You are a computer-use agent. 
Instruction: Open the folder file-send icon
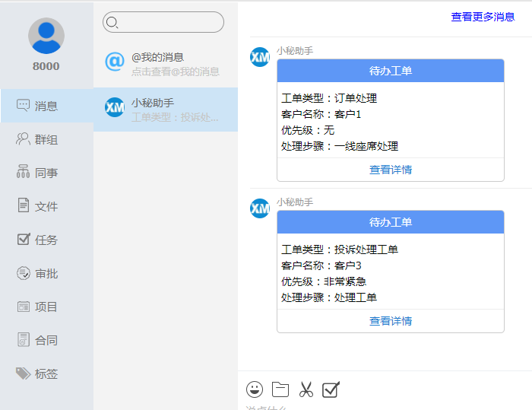pyautogui.click(x=280, y=389)
